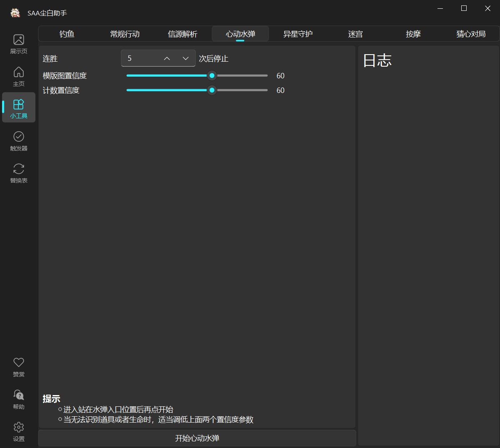Switch to the 钓鱼 tab
500x448 pixels.
click(67, 34)
